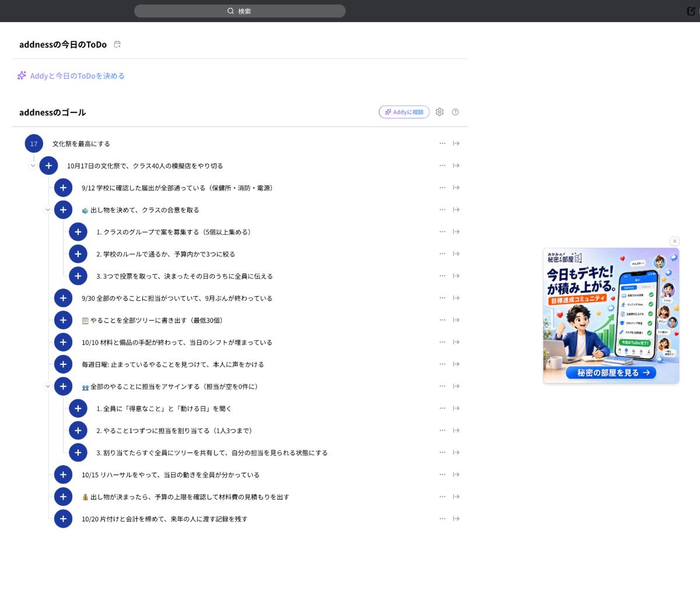
Task: Open 'Addyと今日のToDoを決める' link
Action: coord(71,76)
